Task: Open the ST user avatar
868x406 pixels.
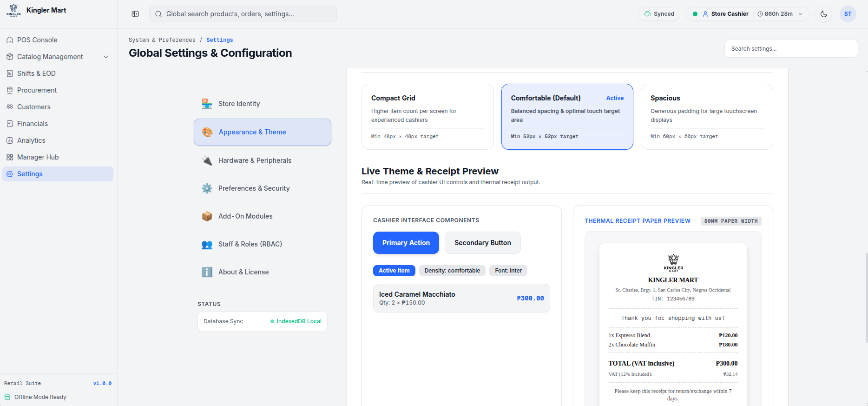Action: (x=848, y=14)
